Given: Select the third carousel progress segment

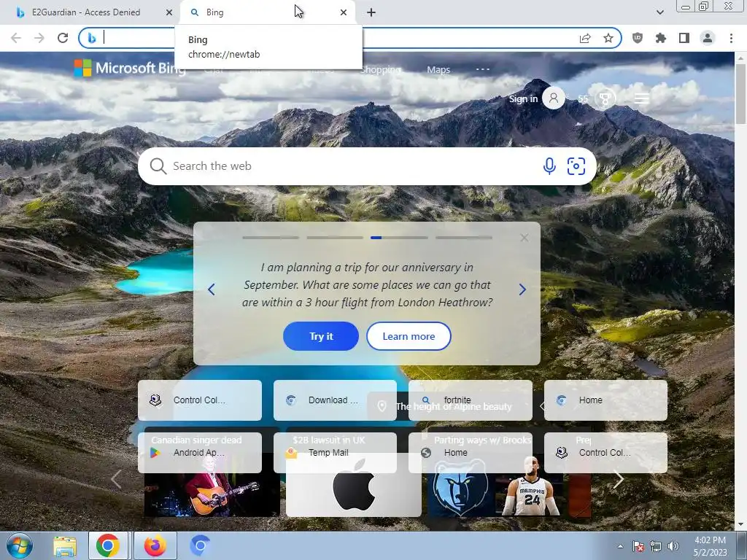Looking at the screenshot, I should coord(399,237).
